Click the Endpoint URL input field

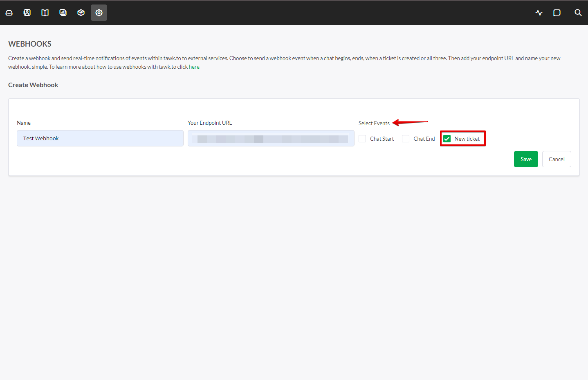coord(271,138)
